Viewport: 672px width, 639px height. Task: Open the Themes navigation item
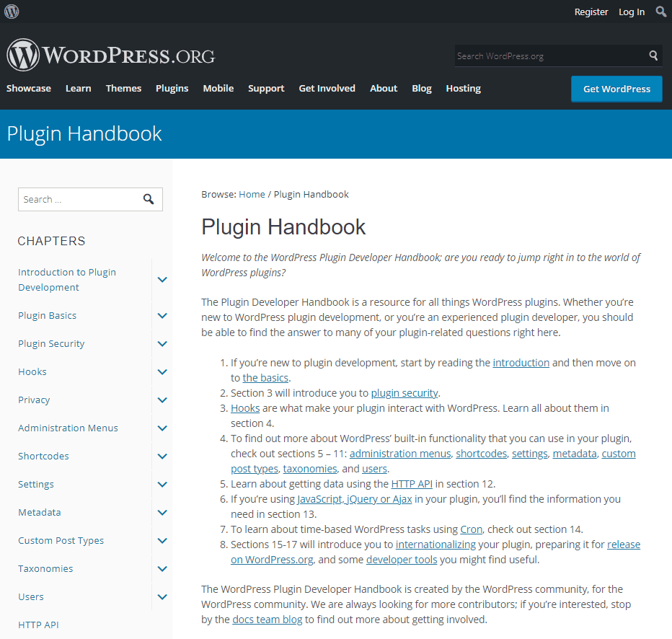[123, 88]
